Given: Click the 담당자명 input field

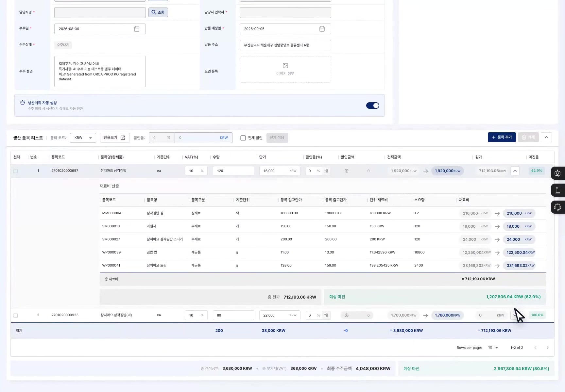Looking at the screenshot, I should point(100,12).
